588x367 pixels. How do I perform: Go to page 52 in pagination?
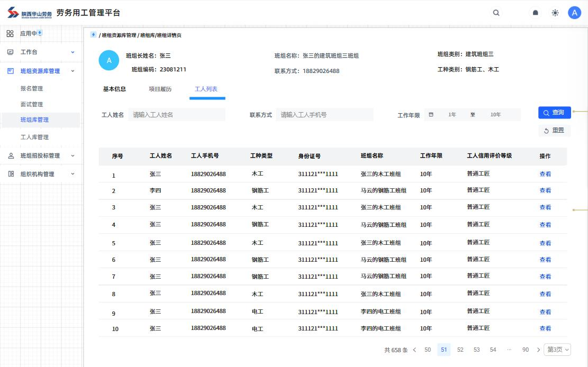[x=460, y=350]
